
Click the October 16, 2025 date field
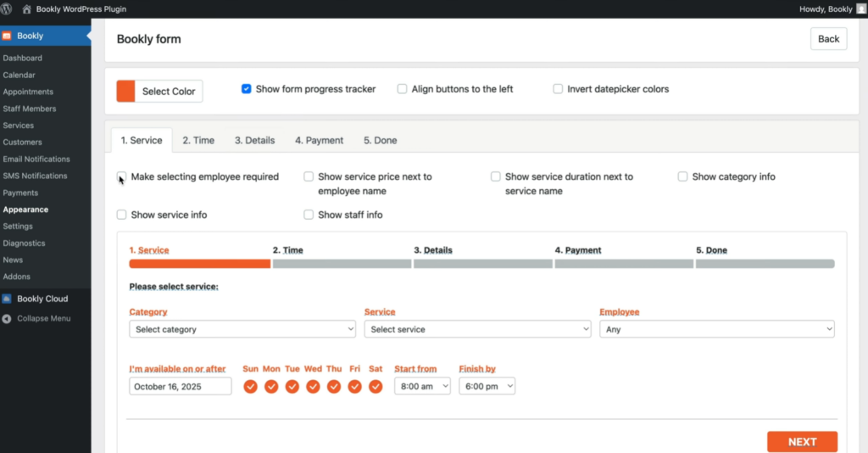tap(181, 387)
